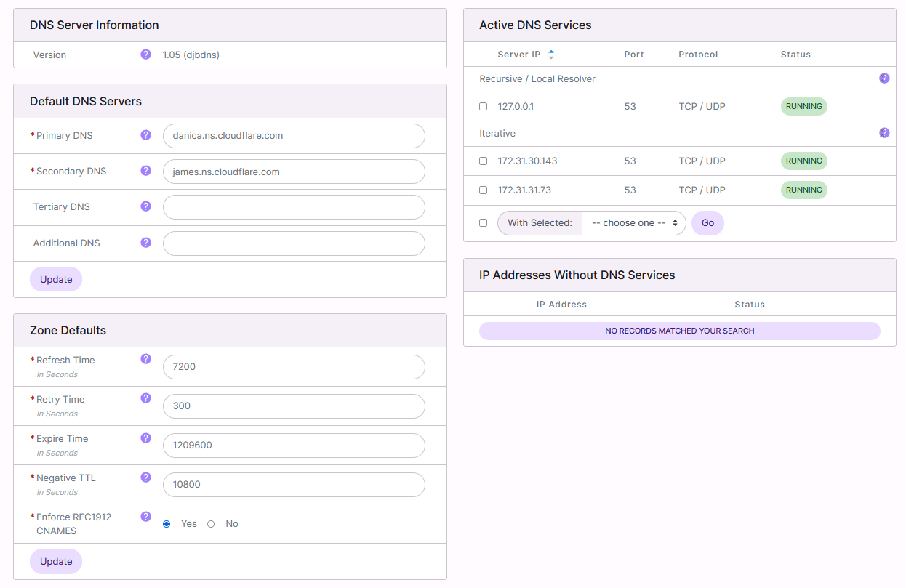Click the Primary DNS help icon
Screen dimensions: 906x588
(145, 135)
